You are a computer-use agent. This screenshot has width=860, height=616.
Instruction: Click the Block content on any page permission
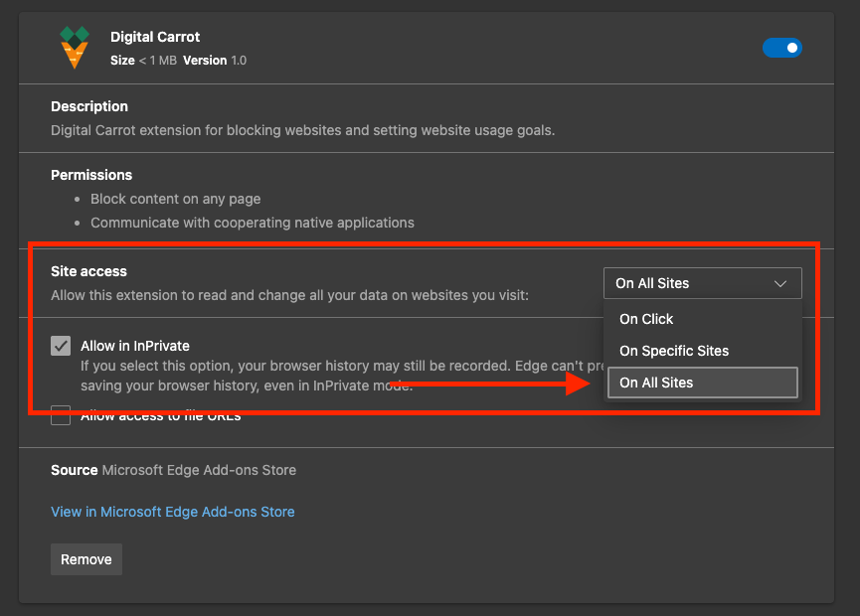(x=176, y=199)
